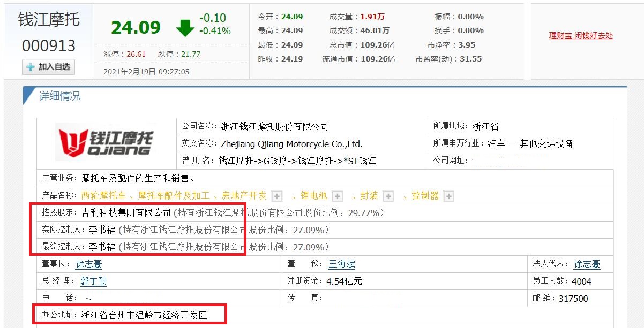Click the 涨停 value 26.61
Image resolution: width=644 pixels, height=328 pixels.
[x=136, y=54]
